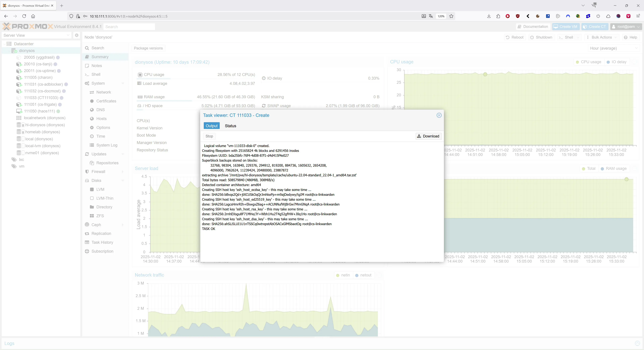This screenshot has height=350, width=644.
Task: Open the DNS configuration panel
Action: (x=100, y=110)
